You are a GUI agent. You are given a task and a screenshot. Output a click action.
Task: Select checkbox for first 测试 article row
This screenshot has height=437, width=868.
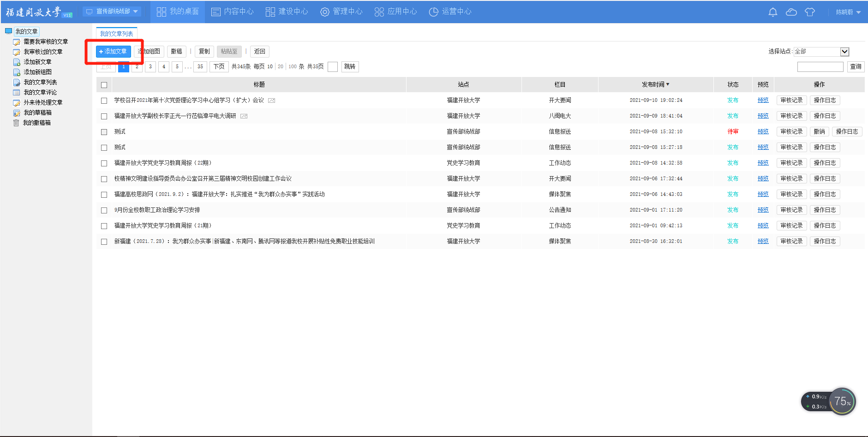coord(104,132)
